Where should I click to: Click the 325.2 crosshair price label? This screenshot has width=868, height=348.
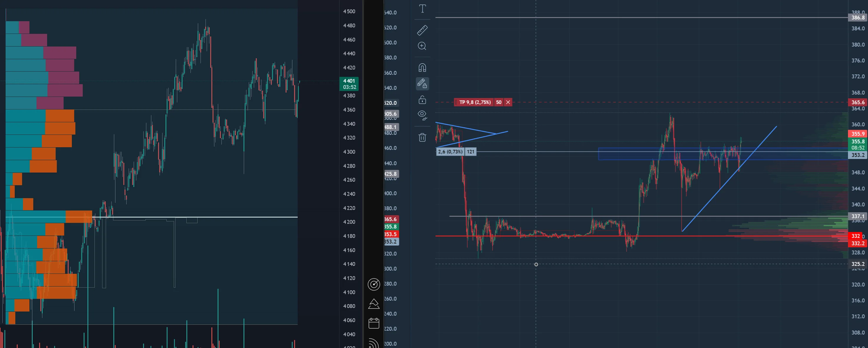pyautogui.click(x=858, y=264)
